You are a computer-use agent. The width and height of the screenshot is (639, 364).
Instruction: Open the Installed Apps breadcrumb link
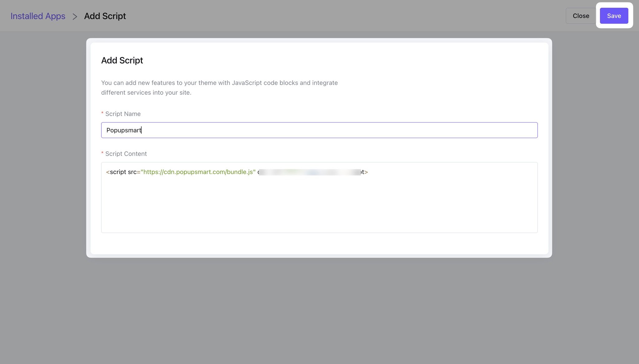38,16
